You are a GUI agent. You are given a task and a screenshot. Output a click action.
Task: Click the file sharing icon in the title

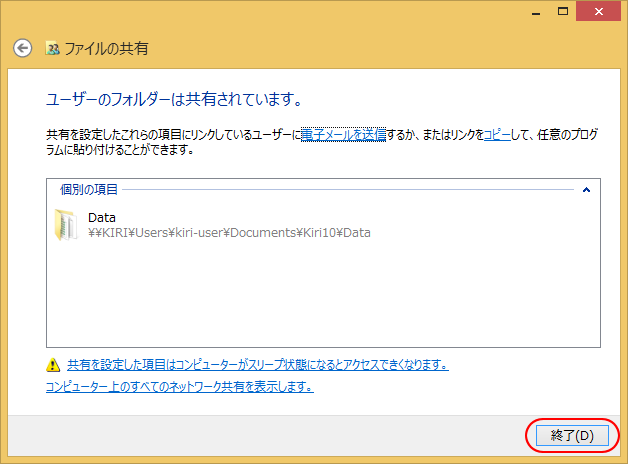(x=52, y=48)
